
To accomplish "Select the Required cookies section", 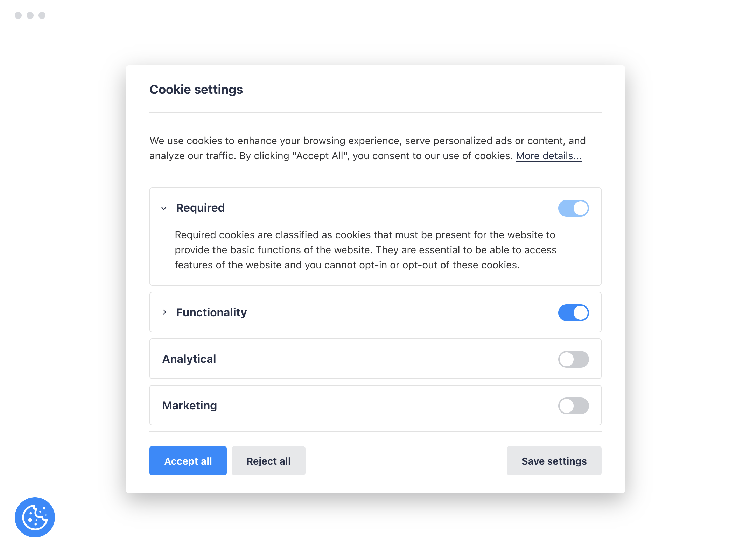I will click(199, 207).
